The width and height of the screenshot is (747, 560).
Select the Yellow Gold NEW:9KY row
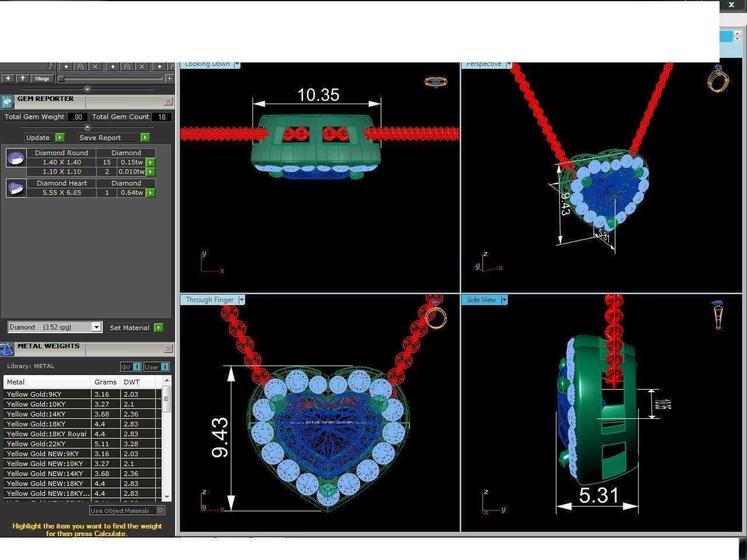click(83, 454)
